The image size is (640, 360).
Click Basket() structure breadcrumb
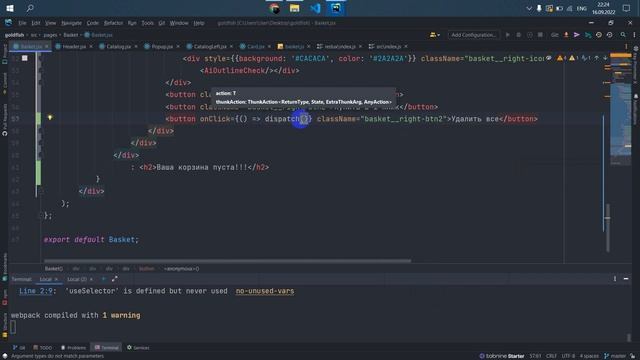[53, 269]
